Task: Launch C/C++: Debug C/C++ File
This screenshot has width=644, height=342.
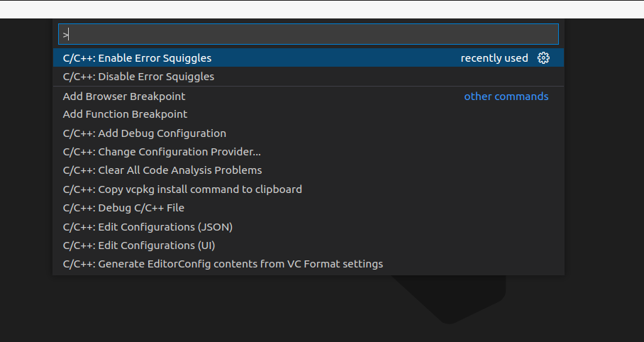Action: (123, 208)
